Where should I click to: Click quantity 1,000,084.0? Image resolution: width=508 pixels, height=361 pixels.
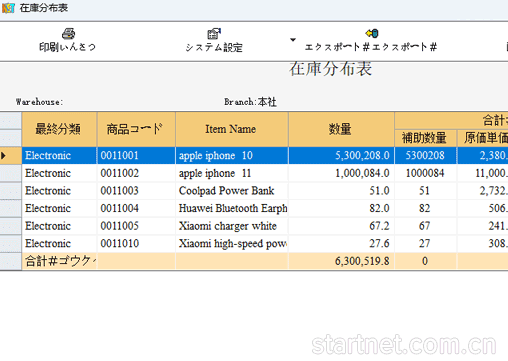coord(341,173)
